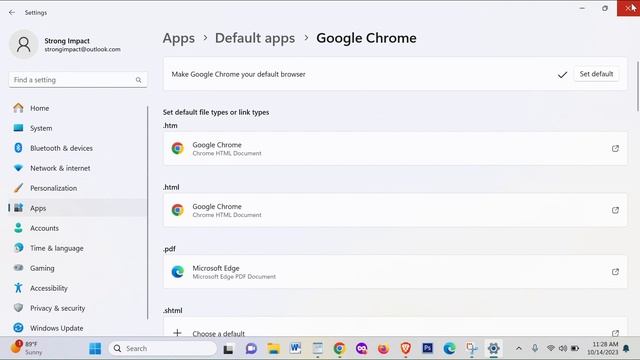
Task: Open Accessibility settings
Action: 78,288
